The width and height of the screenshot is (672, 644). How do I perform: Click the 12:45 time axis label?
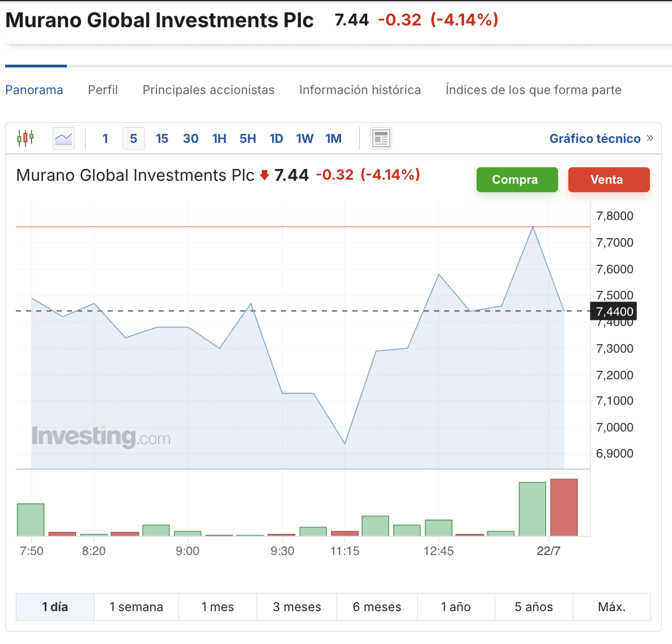439,551
